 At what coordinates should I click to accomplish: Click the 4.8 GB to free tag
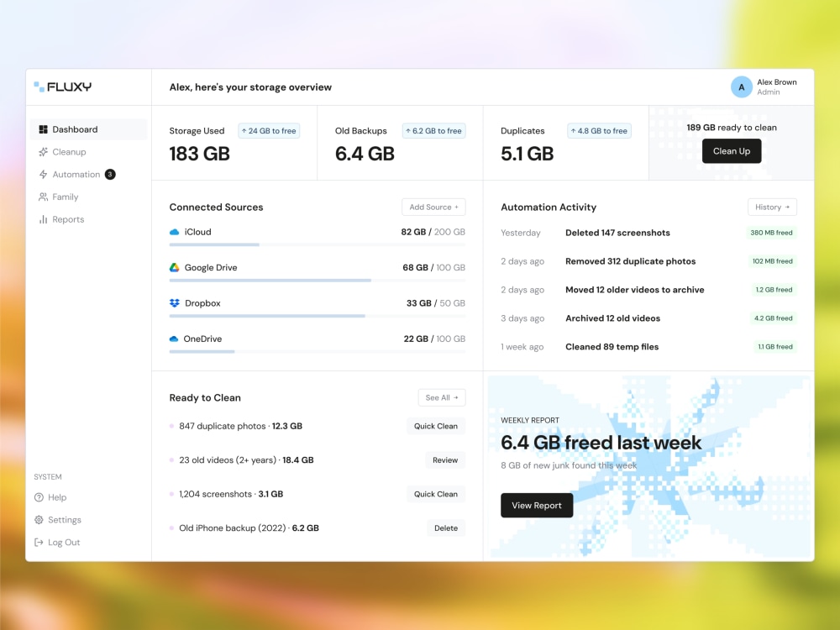pos(599,131)
